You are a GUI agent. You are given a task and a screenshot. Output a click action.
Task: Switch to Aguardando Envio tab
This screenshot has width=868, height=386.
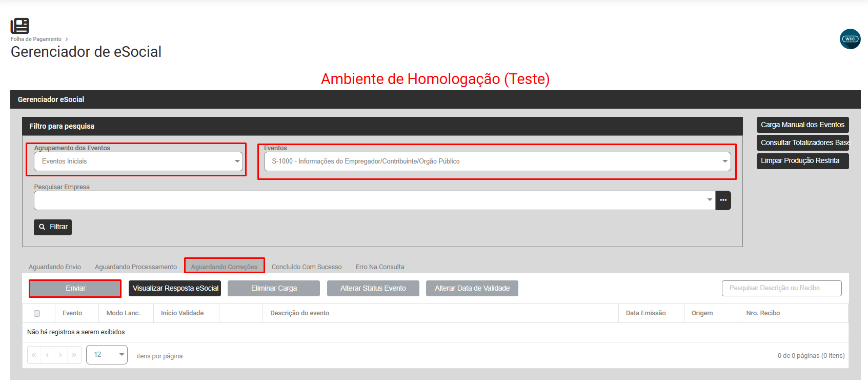(55, 267)
